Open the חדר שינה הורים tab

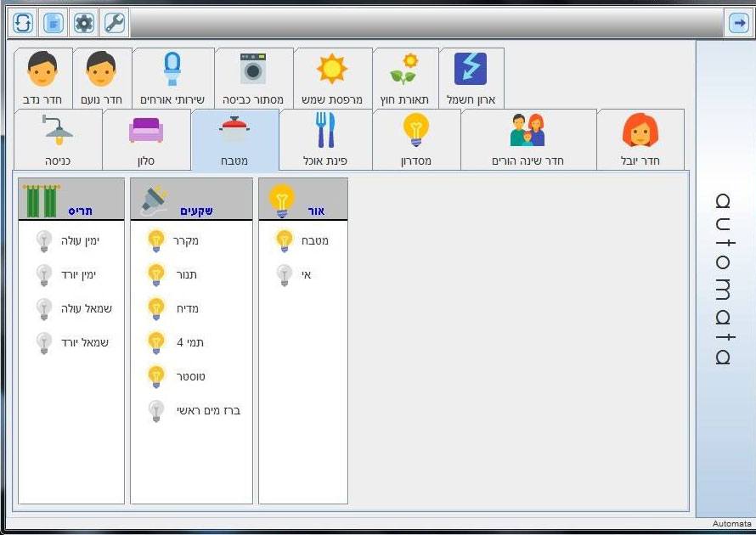coord(528,140)
